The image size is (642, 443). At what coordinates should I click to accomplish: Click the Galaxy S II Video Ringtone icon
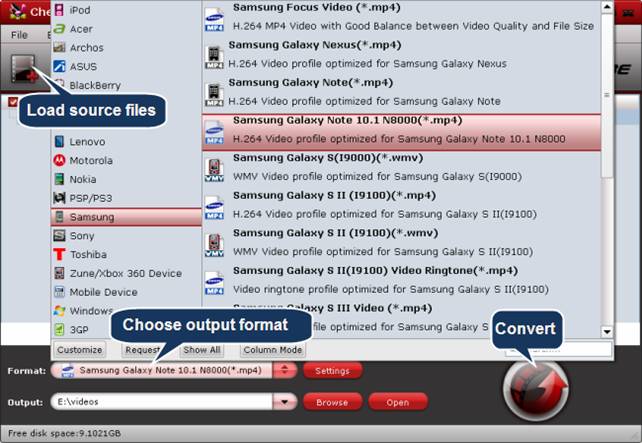click(215, 283)
